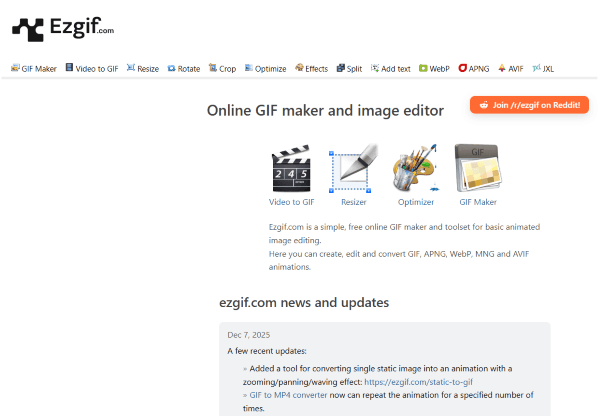Click the green WebP icon
Image resolution: width=600 pixels, height=416 pixels.
tap(423, 68)
